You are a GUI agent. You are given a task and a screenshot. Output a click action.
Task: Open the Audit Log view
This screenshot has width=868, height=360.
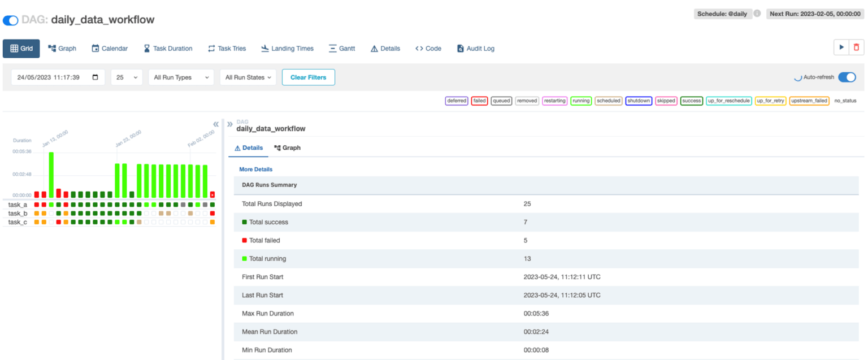pyautogui.click(x=475, y=48)
